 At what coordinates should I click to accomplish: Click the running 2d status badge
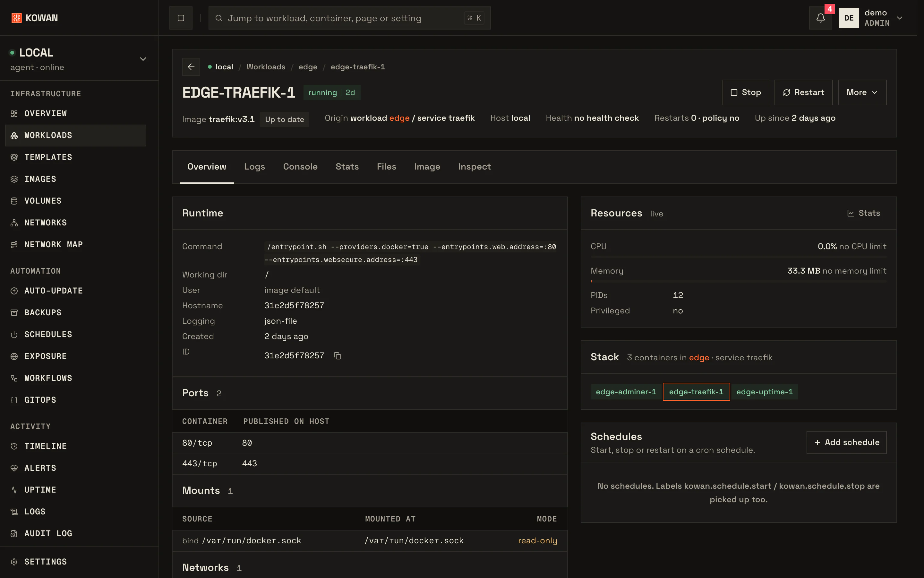point(331,92)
